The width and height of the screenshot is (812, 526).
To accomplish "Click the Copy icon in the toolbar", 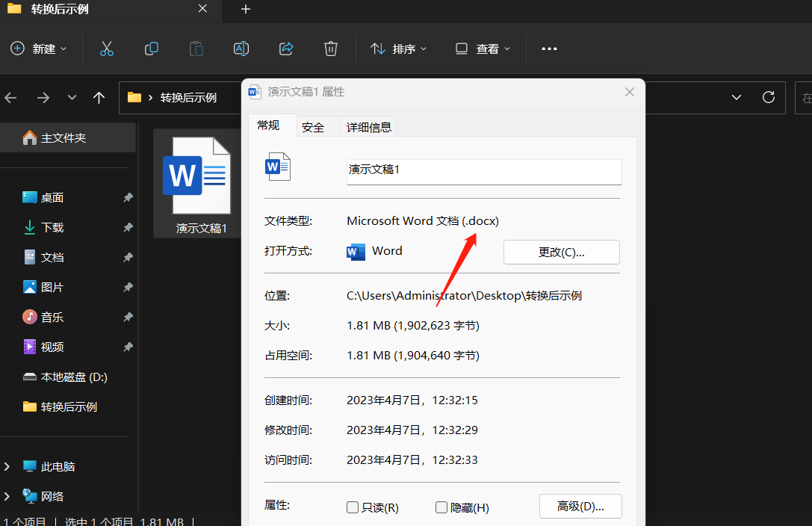I will click(152, 49).
